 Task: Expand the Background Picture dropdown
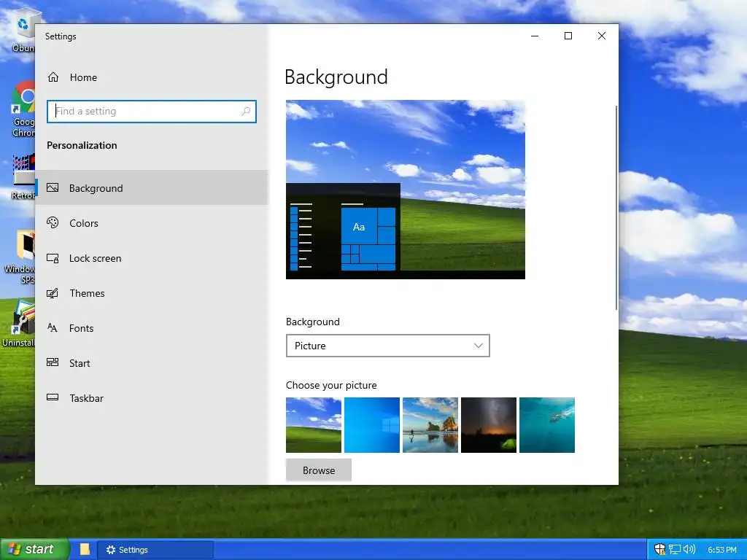pos(388,346)
